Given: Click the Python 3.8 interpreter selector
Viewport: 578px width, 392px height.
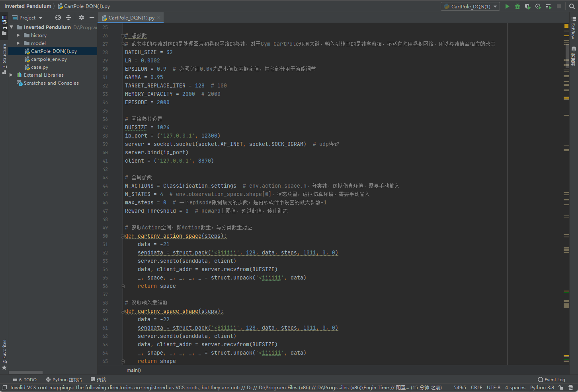Looking at the screenshot, I should 542,388.
